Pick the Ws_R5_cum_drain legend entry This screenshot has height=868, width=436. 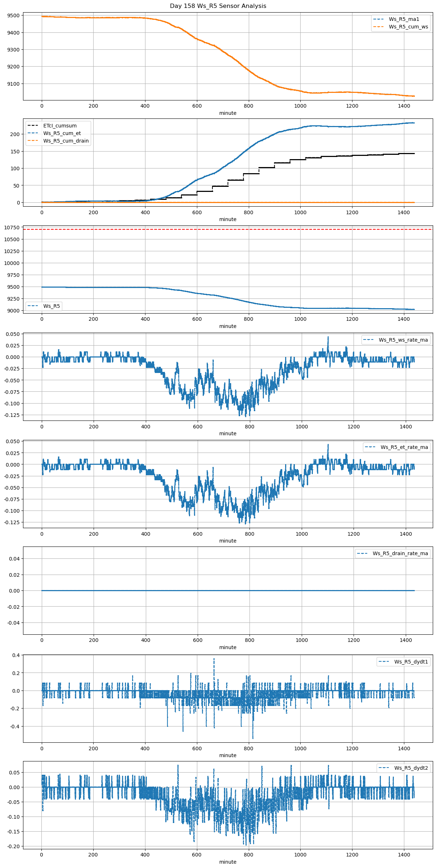pos(66,141)
